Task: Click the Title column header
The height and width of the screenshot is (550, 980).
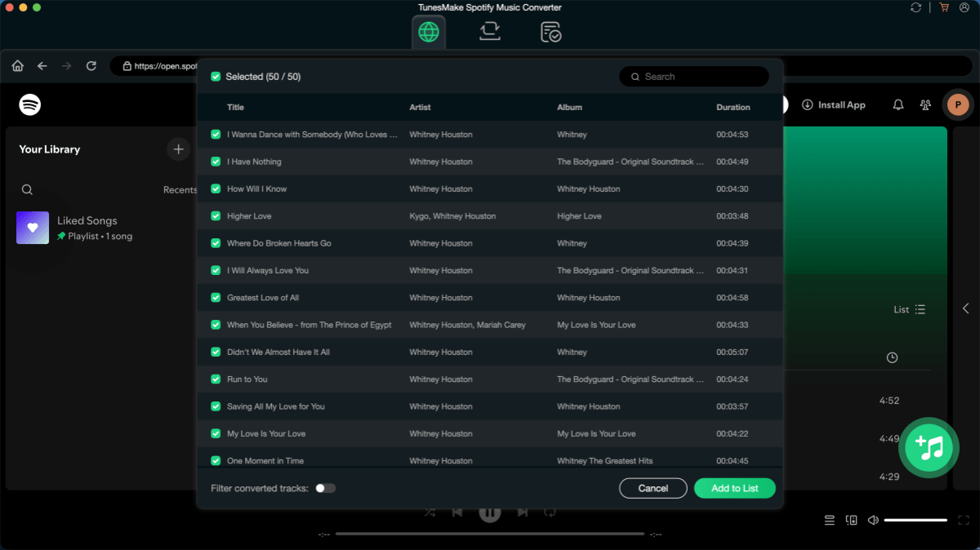Action: tap(235, 108)
